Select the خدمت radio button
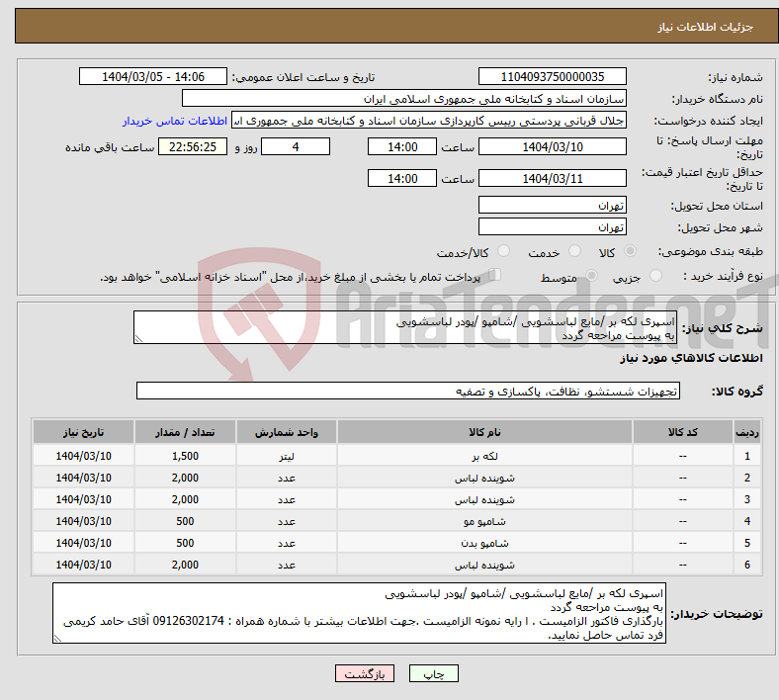779x700 pixels. (x=574, y=251)
